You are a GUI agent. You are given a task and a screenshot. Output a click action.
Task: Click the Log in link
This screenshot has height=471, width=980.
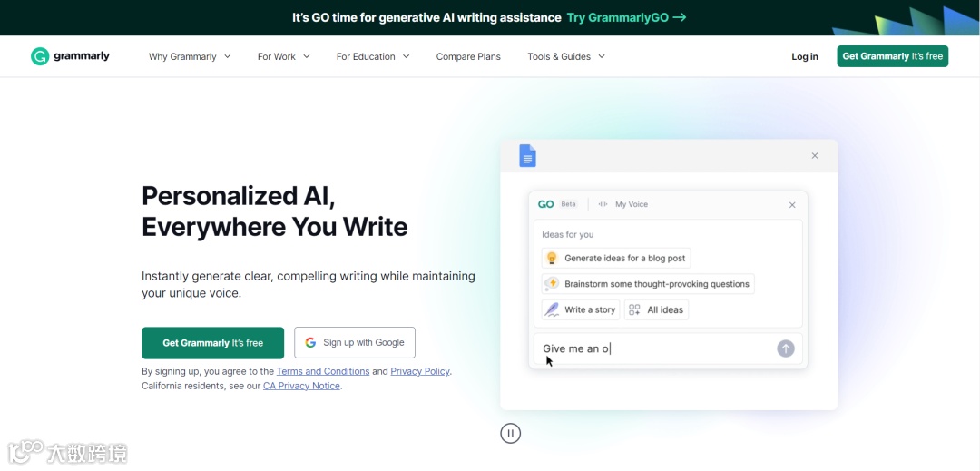point(805,56)
